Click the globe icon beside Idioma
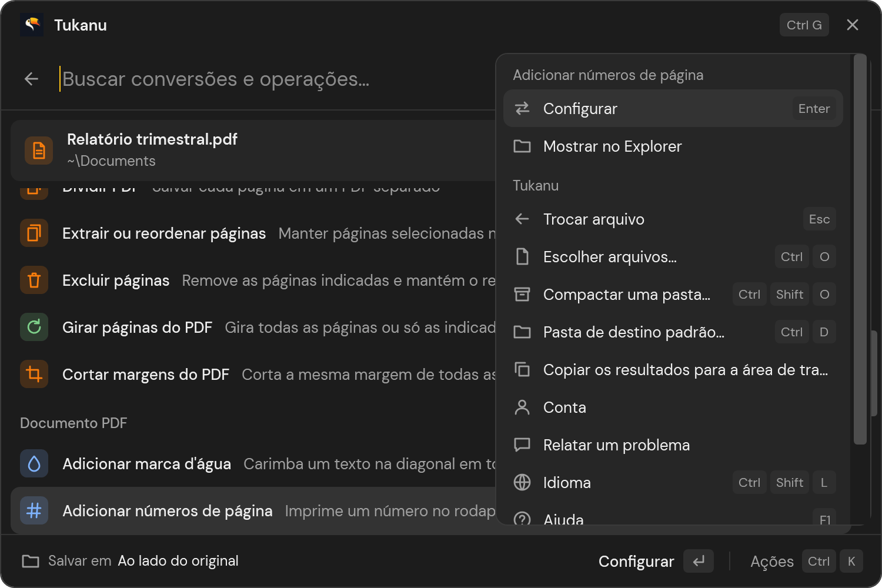Viewport: 882px width, 588px height. pos(522,482)
